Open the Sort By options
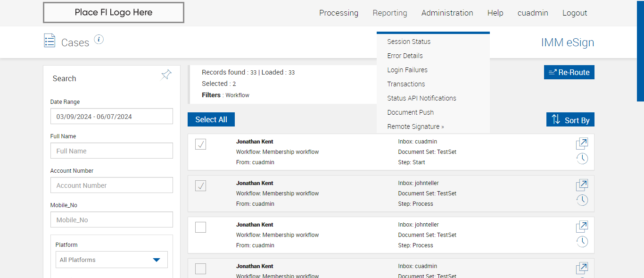The width and height of the screenshot is (644, 278). click(570, 120)
